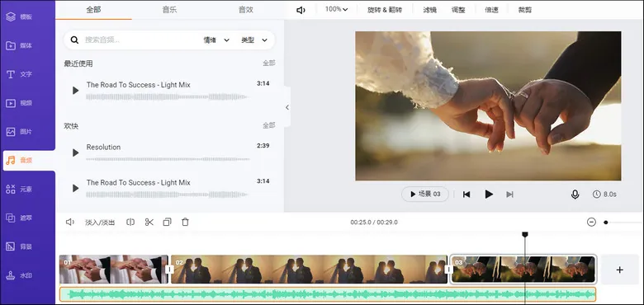The width and height of the screenshot is (644, 305).
Task: Select scene 03 clip on the timeline
Action: (523, 270)
